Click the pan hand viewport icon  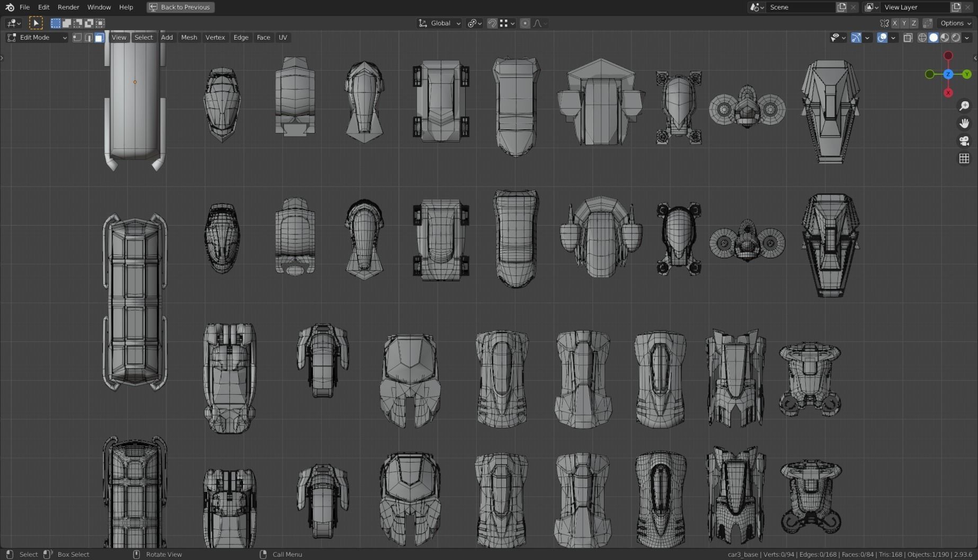click(964, 123)
